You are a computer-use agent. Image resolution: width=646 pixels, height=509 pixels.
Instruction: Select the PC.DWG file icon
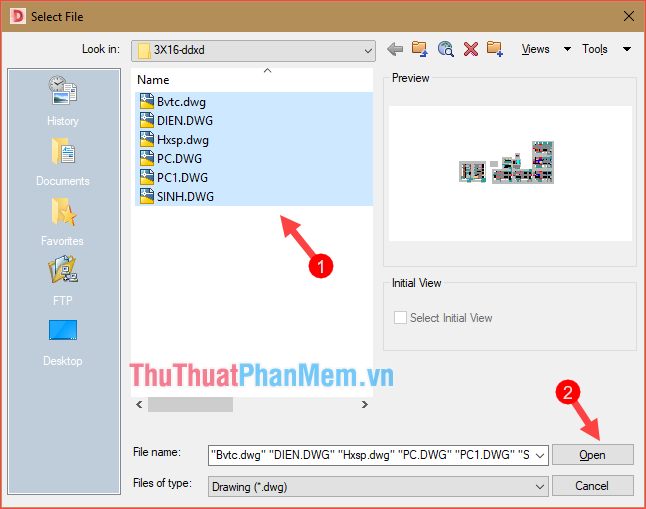147,158
